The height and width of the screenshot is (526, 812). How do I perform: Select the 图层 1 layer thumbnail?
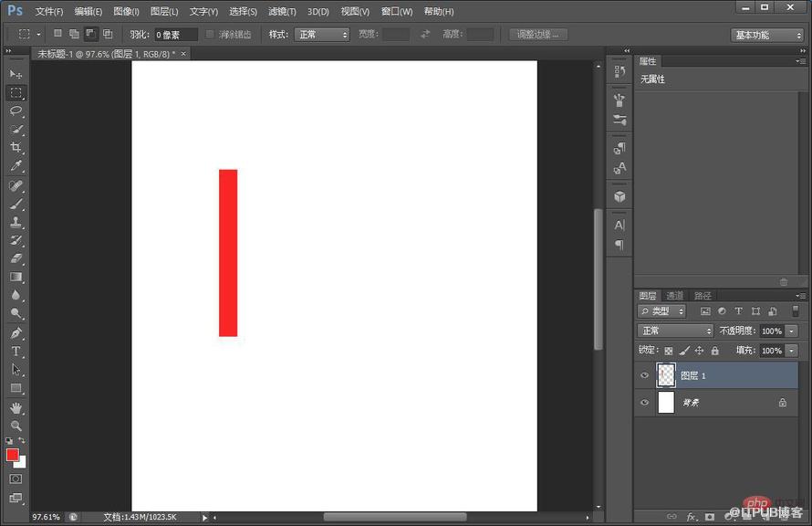tap(666, 375)
